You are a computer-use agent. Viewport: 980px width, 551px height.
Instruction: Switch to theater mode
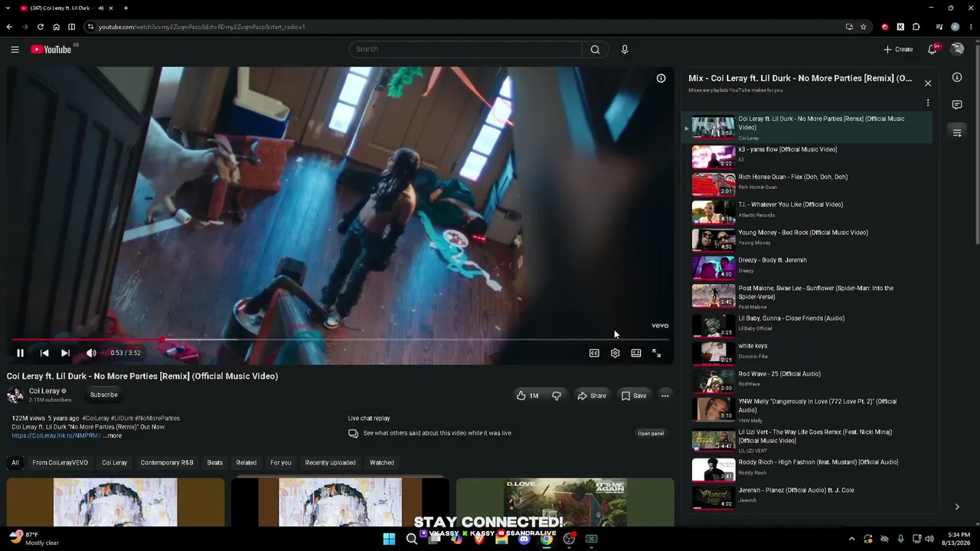coord(636,353)
